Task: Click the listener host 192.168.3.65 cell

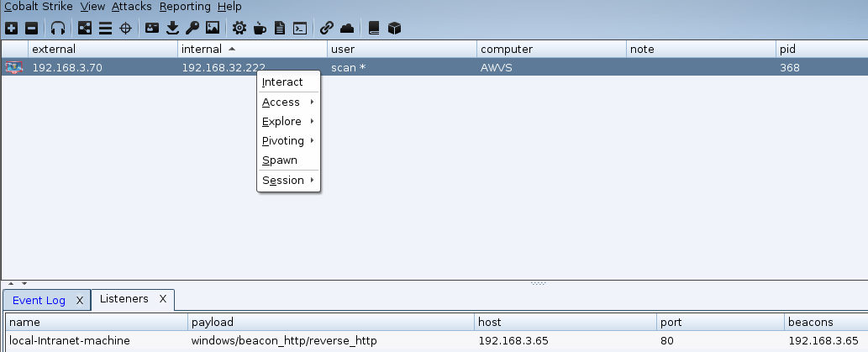Action: click(x=566, y=340)
